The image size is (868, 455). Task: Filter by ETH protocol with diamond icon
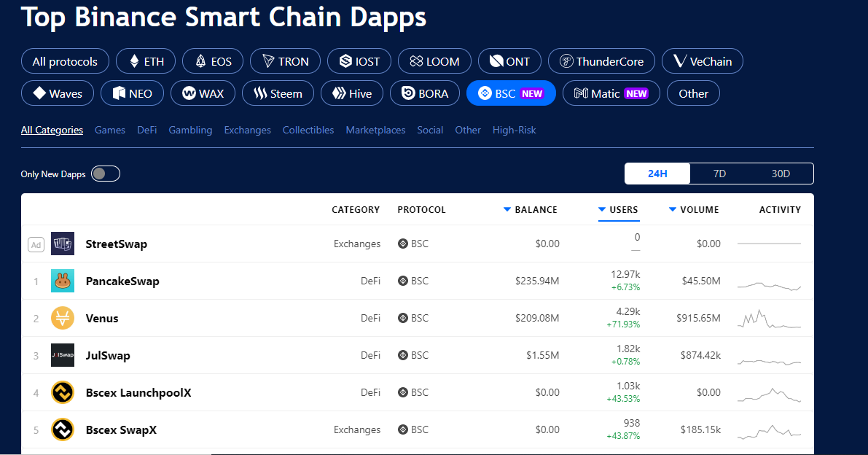(146, 61)
